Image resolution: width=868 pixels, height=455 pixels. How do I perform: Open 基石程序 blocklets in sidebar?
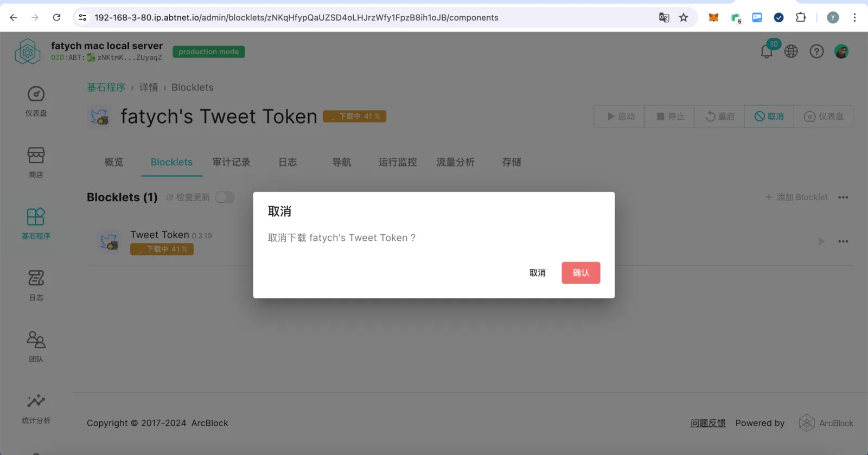[36, 224]
